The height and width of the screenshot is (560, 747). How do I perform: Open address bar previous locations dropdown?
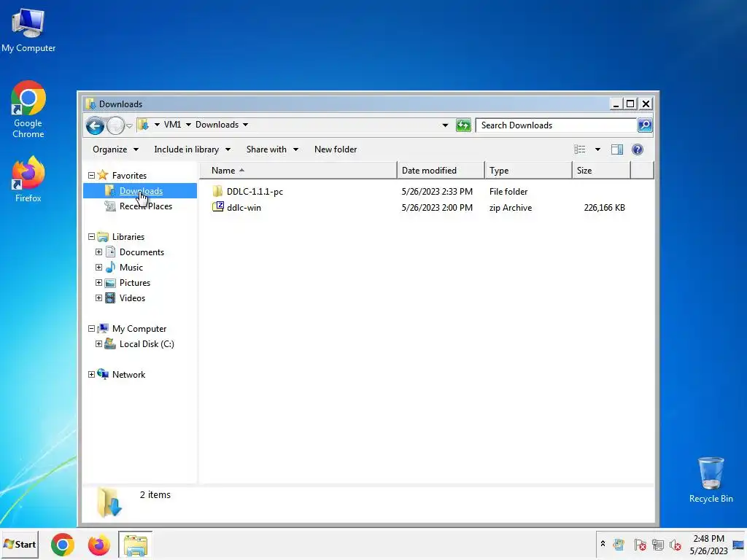[445, 125]
